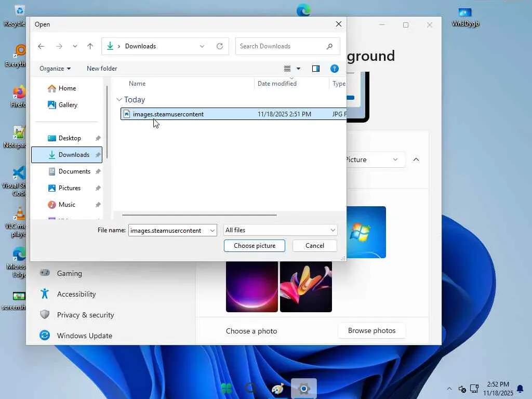The width and height of the screenshot is (532, 399).
Task: Select the Windows 7 logo wallpaper thumbnail
Action: 366,232
